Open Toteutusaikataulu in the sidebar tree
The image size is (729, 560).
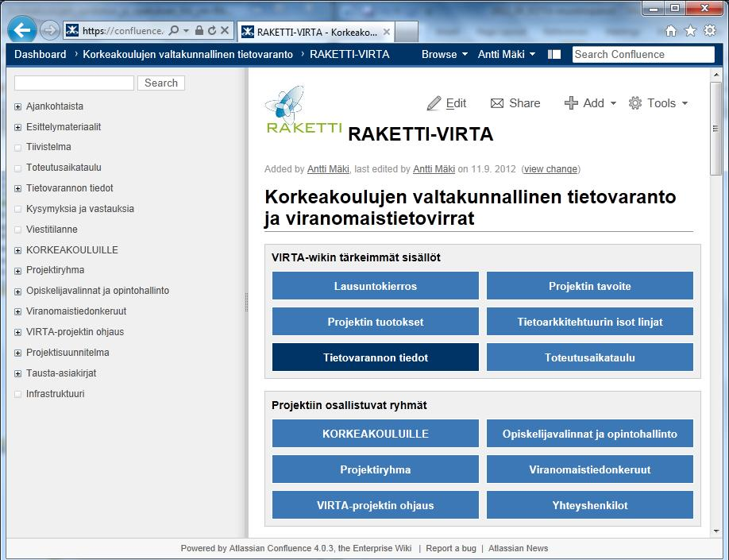64,168
